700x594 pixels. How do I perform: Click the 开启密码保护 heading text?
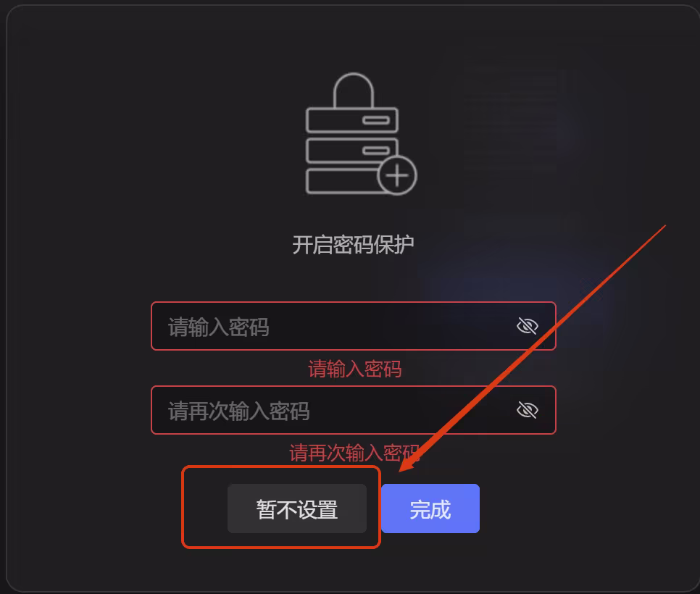point(353,245)
